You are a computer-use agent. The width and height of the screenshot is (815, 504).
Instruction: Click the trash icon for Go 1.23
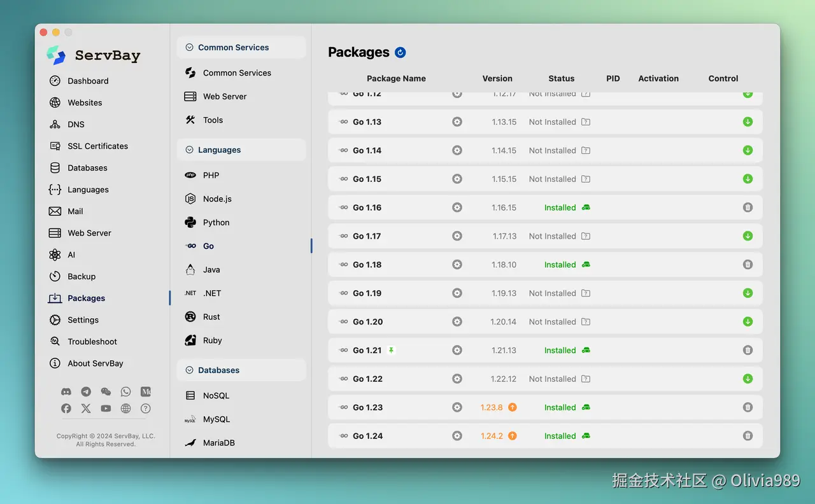(748, 407)
